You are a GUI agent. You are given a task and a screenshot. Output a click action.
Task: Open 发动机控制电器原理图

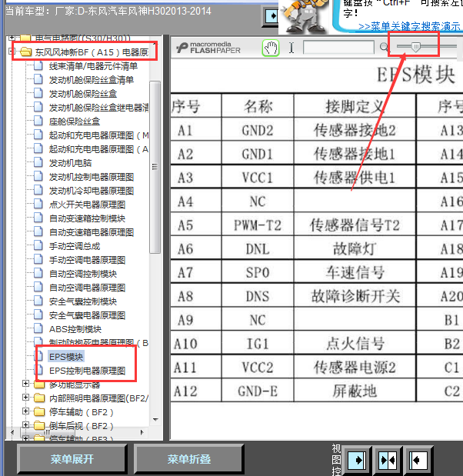92,177
